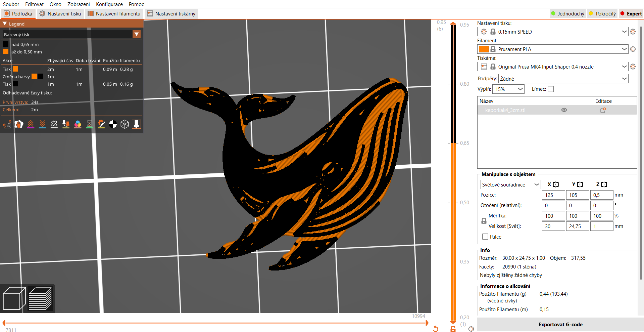The height and width of the screenshot is (332, 644).
Task: Click the undo arrow near vertical slider
Action: [436, 329]
